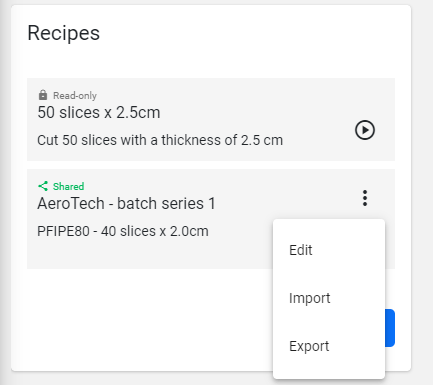Click the Recipes heading
Viewport: 433px width, 385px height.
click(x=64, y=33)
